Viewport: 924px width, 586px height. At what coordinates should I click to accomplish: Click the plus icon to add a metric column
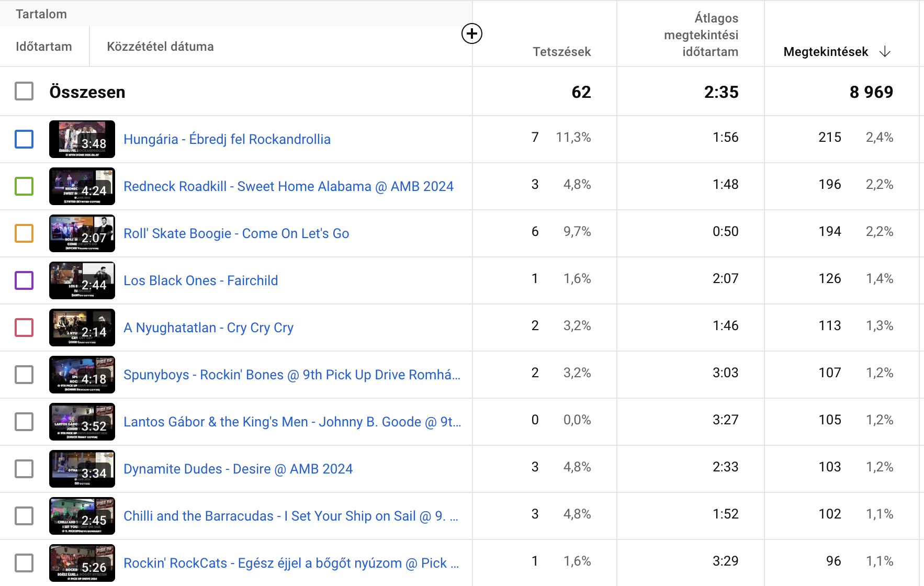point(471,33)
